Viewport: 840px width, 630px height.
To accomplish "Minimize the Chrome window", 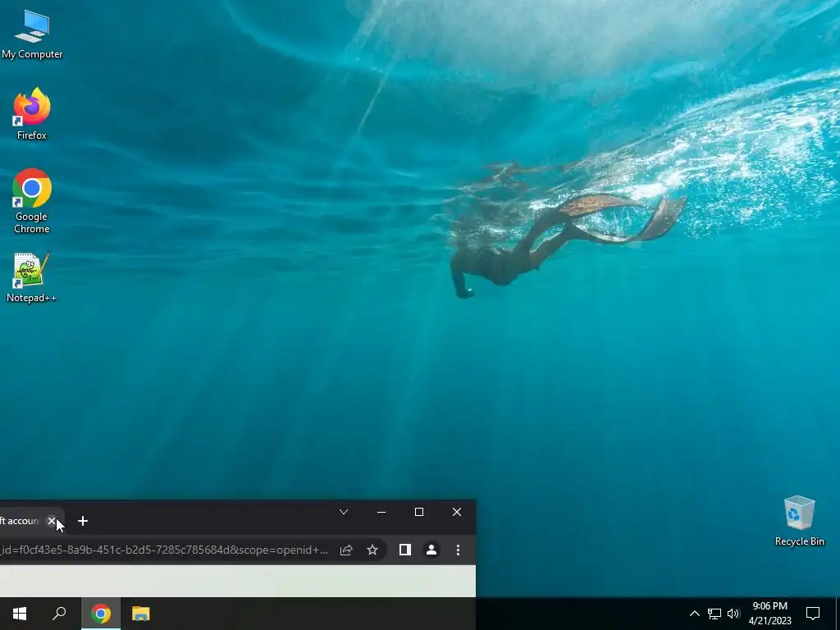I will click(381, 512).
